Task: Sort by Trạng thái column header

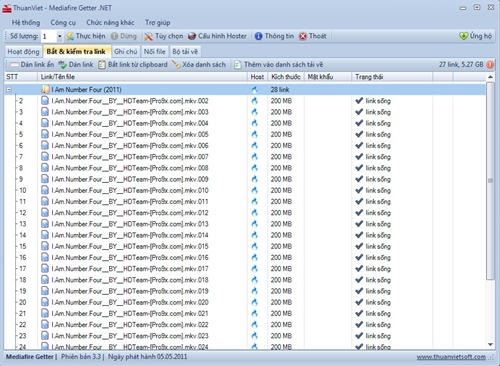Action: tap(392, 77)
